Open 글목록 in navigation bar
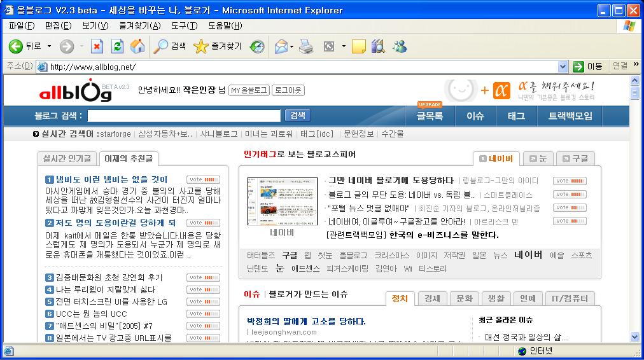The height and width of the screenshot is (360, 644). (430, 116)
